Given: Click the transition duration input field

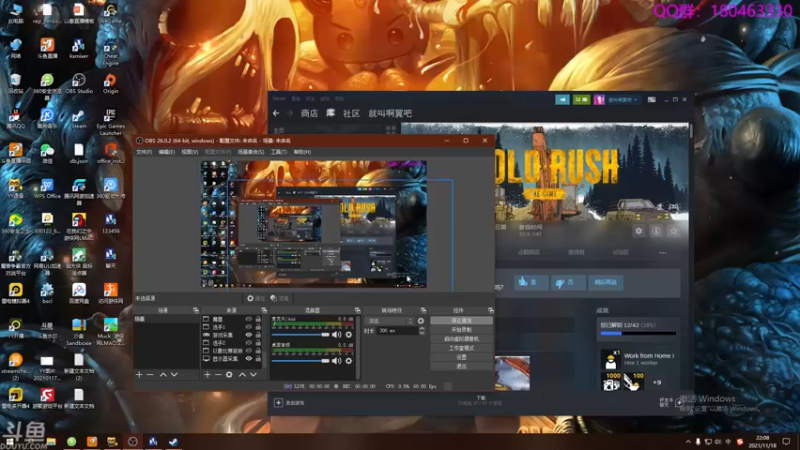Looking at the screenshot, I should pyautogui.click(x=397, y=331).
